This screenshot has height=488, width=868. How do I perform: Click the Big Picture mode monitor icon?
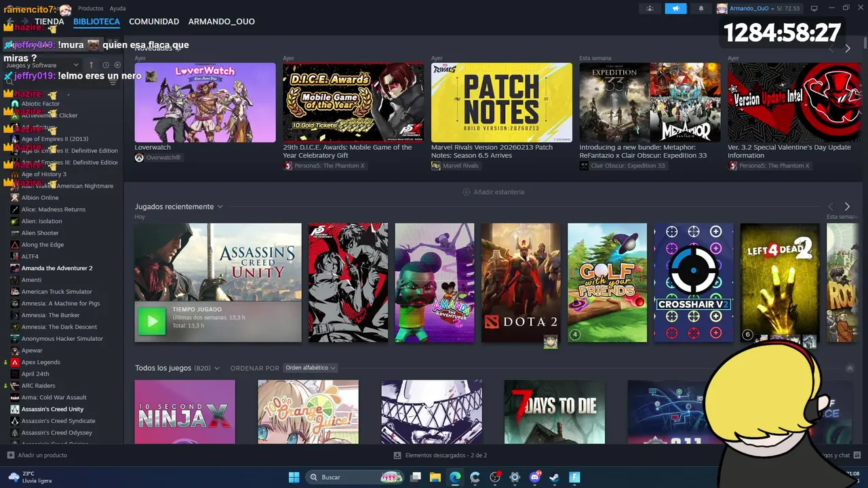(x=814, y=8)
